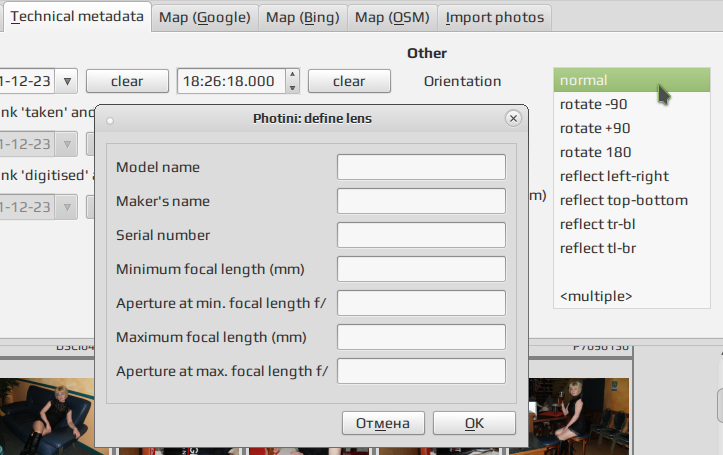The height and width of the screenshot is (455, 723).
Task: Open the dialog window menu dot
Action: tap(110, 121)
